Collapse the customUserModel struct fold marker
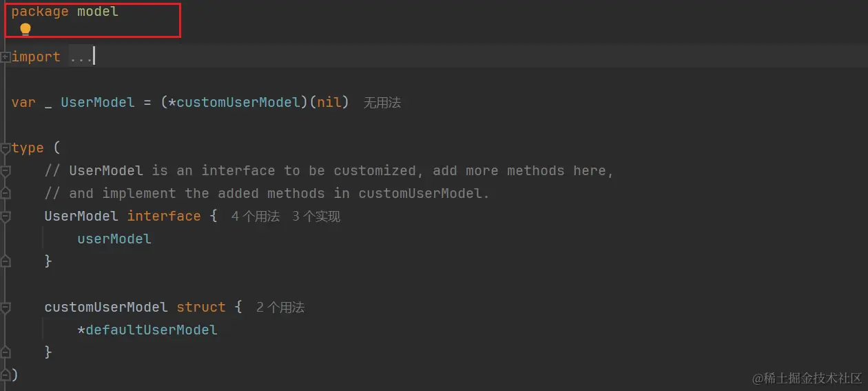Screen dimensions: 868x391 coord(6,308)
